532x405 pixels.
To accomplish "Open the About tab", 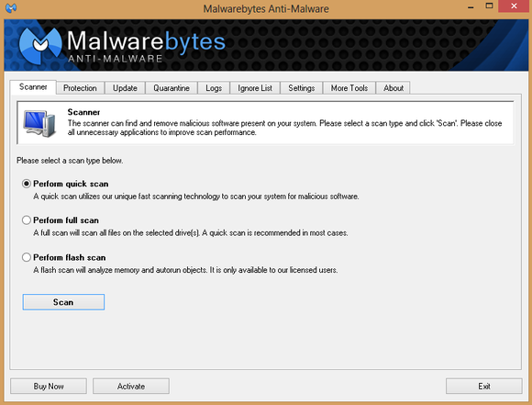I will coord(393,88).
